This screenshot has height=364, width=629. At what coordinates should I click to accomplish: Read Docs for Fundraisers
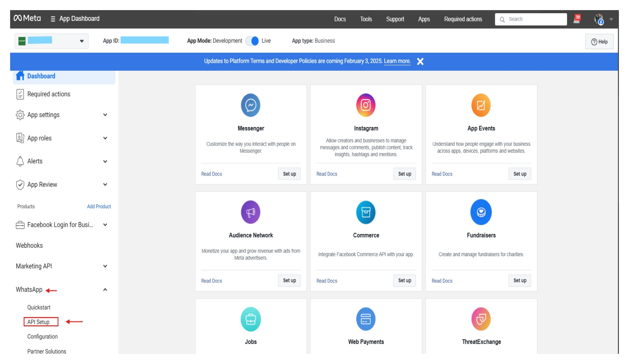[442, 281]
